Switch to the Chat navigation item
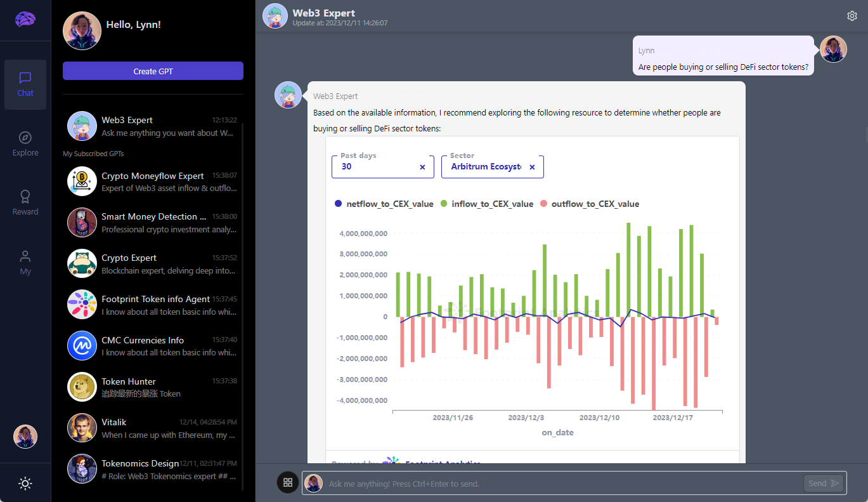The width and height of the screenshot is (868, 502). pyautogui.click(x=25, y=84)
